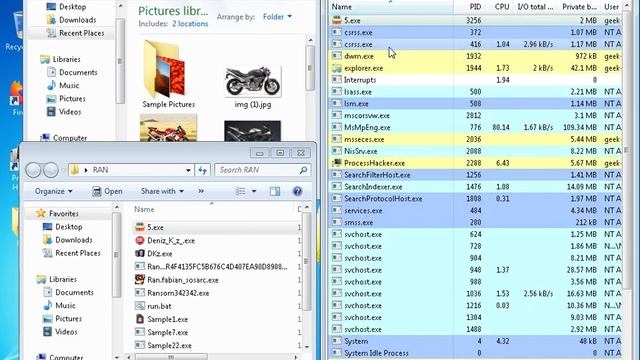Select the NisSrv.exe process row

[475, 151]
